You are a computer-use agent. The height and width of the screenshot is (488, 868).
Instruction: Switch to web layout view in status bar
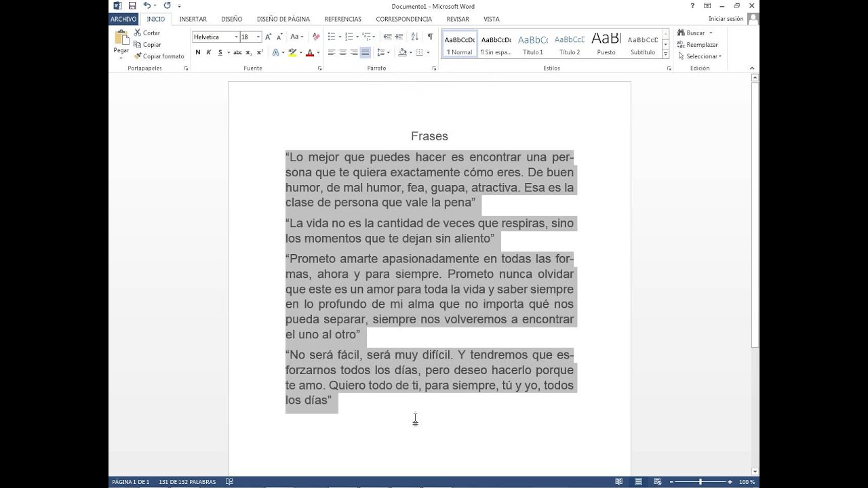(657, 482)
